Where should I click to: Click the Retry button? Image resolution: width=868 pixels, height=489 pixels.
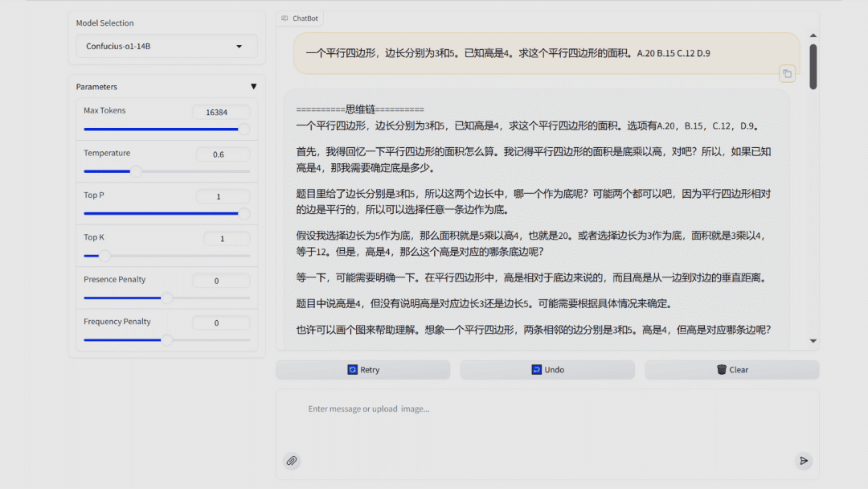pyautogui.click(x=363, y=370)
